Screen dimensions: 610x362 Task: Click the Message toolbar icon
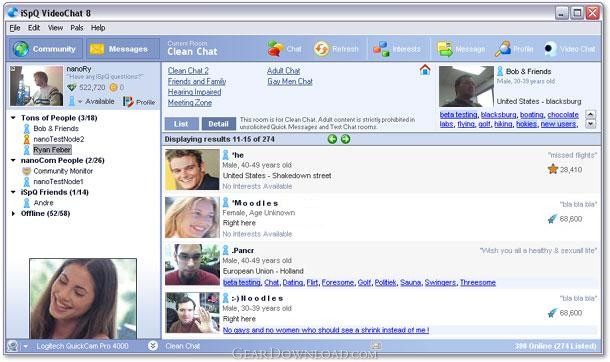(x=445, y=49)
